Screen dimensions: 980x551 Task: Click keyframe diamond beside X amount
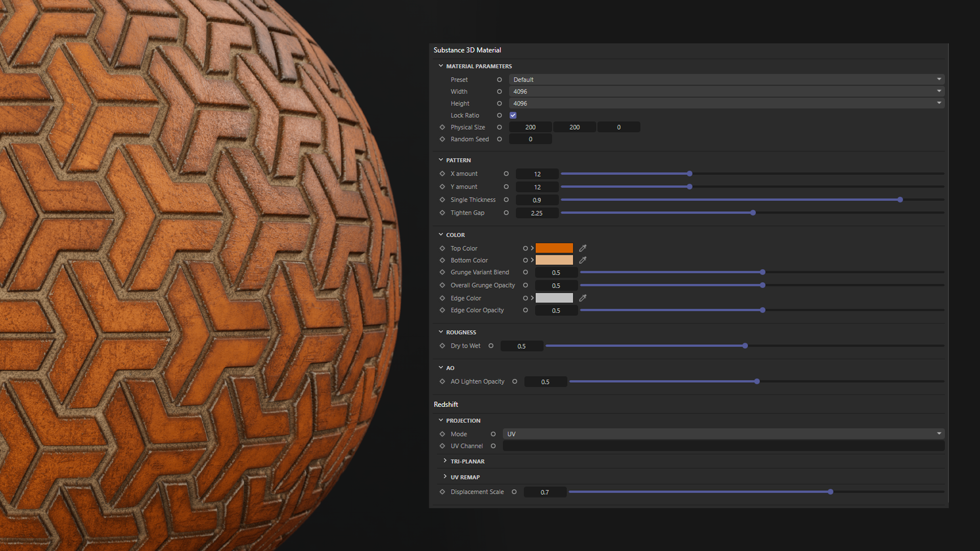[442, 174]
